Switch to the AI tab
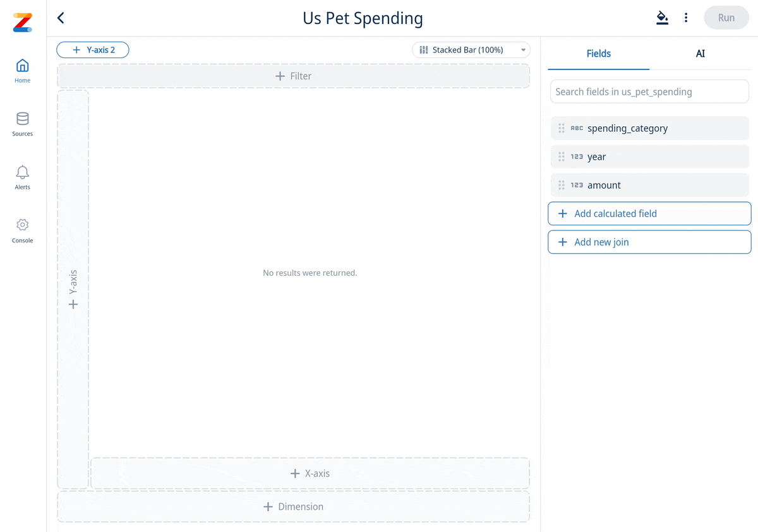This screenshot has width=758, height=532. pos(700,54)
